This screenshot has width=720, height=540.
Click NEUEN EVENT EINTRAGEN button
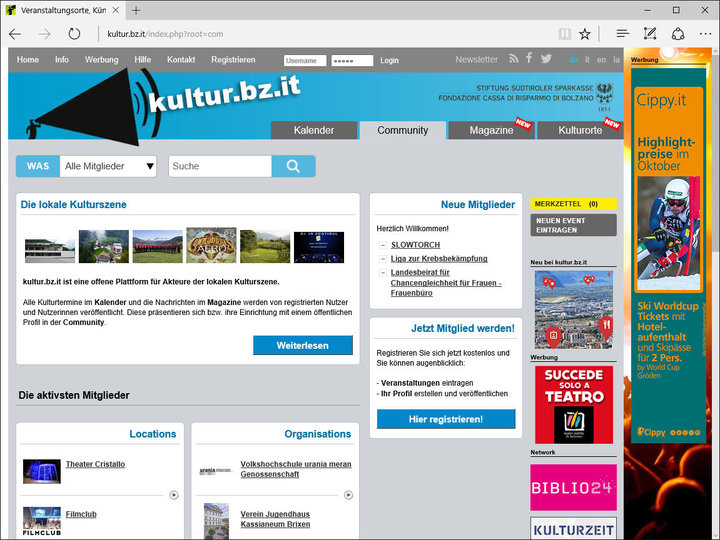coord(574,225)
